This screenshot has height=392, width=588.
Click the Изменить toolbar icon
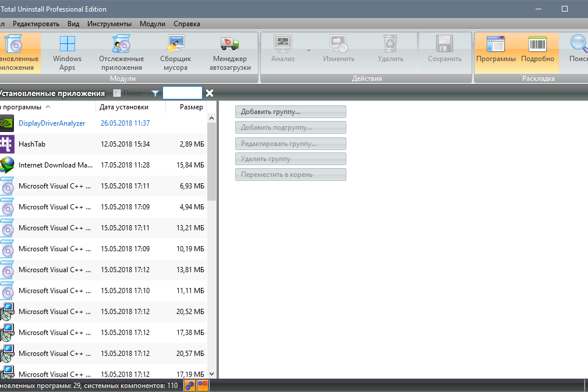pyautogui.click(x=339, y=44)
